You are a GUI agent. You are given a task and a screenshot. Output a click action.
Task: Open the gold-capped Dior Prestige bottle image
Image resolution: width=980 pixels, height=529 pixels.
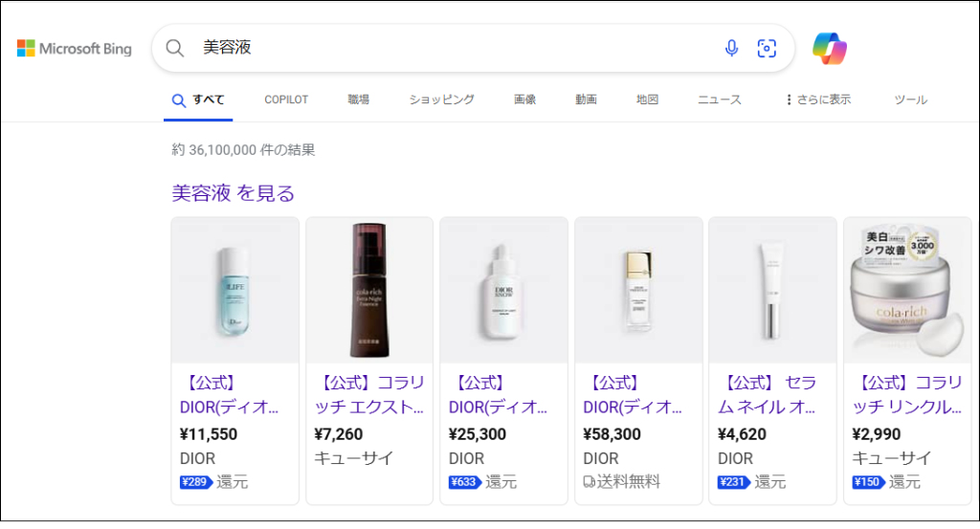(x=638, y=291)
